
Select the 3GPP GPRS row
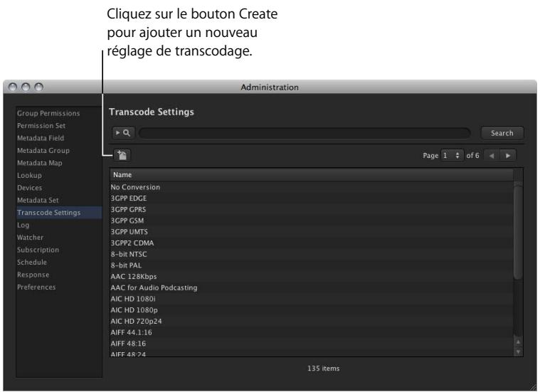coord(312,209)
